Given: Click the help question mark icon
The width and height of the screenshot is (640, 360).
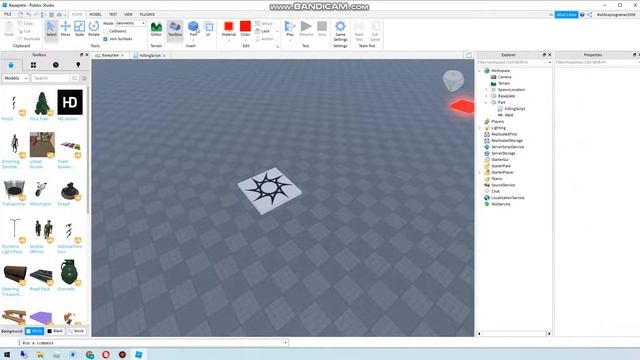Looking at the screenshot, I should pos(582,15).
